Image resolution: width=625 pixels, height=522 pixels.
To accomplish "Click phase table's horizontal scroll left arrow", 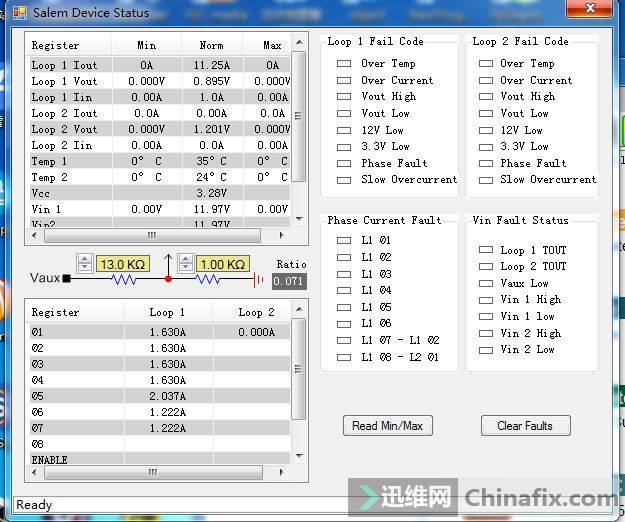I will click(x=35, y=472).
